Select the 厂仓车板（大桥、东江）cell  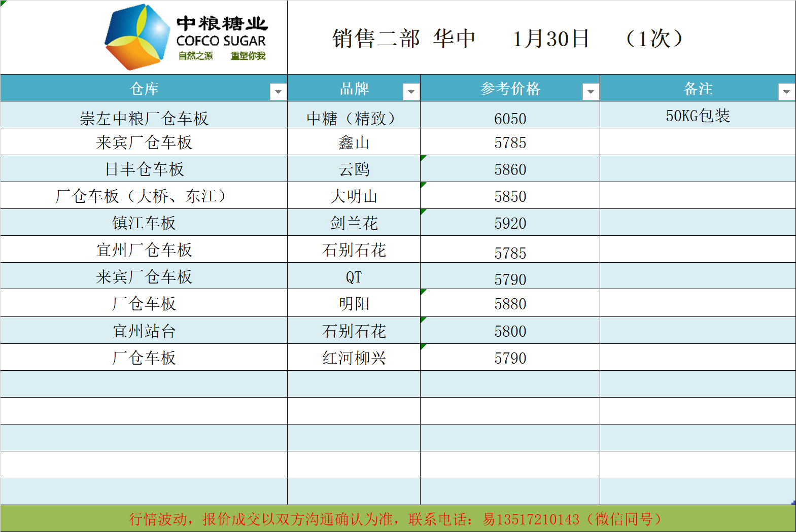(144, 196)
